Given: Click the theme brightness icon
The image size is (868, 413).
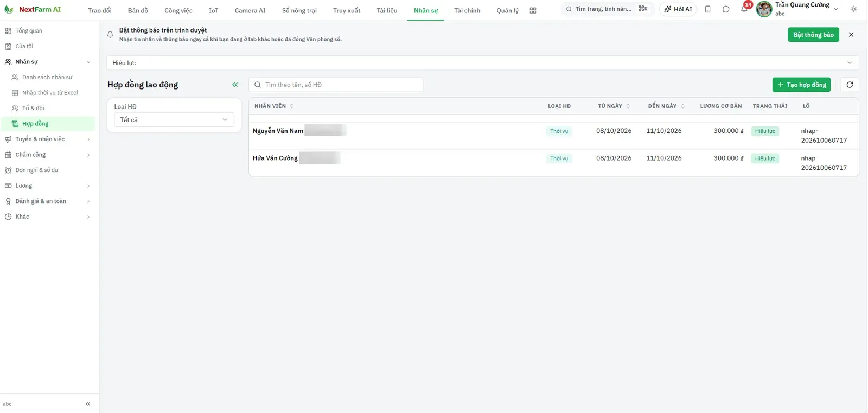Looking at the screenshot, I should point(854,9).
